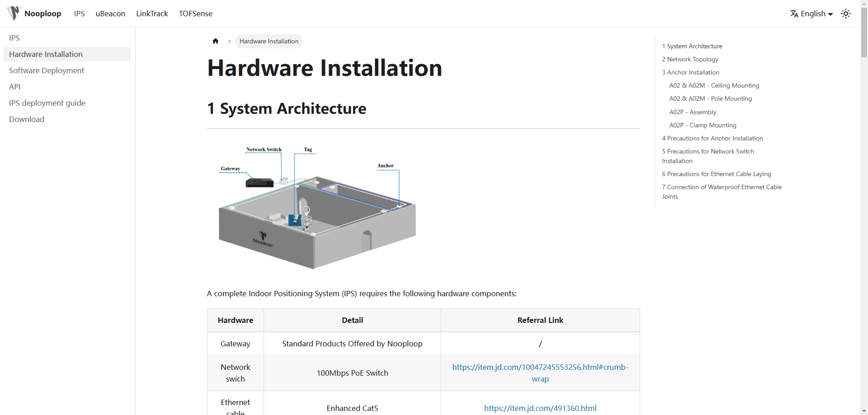Click the Detail column header

[352, 320]
